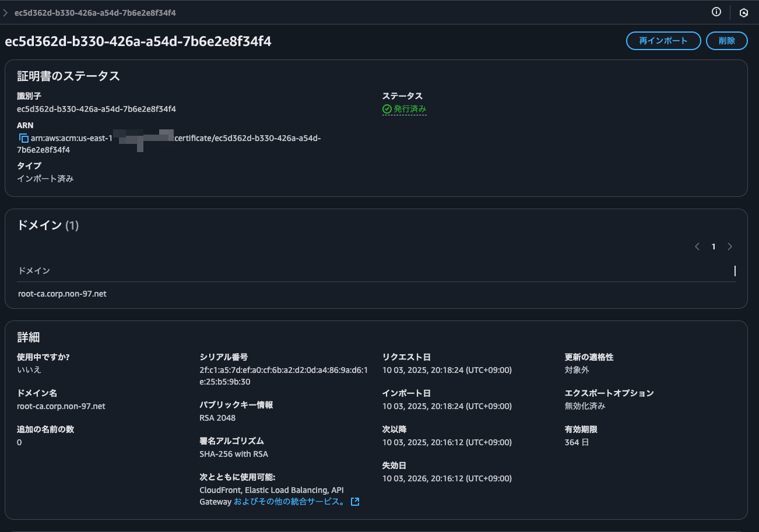This screenshot has height=532, width=759.
Task: Select page 1 in domain pagination
Action: pyautogui.click(x=713, y=246)
